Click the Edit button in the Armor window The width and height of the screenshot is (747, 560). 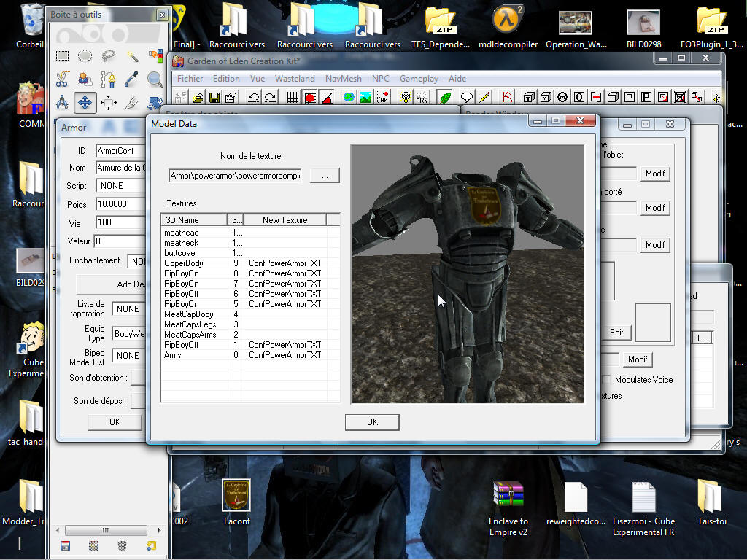tap(616, 332)
